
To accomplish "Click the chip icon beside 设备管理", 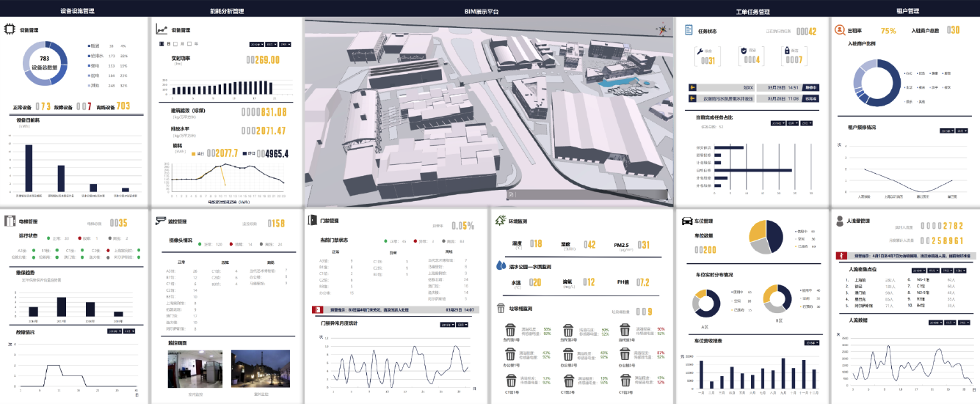I will [x=10, y=30].
